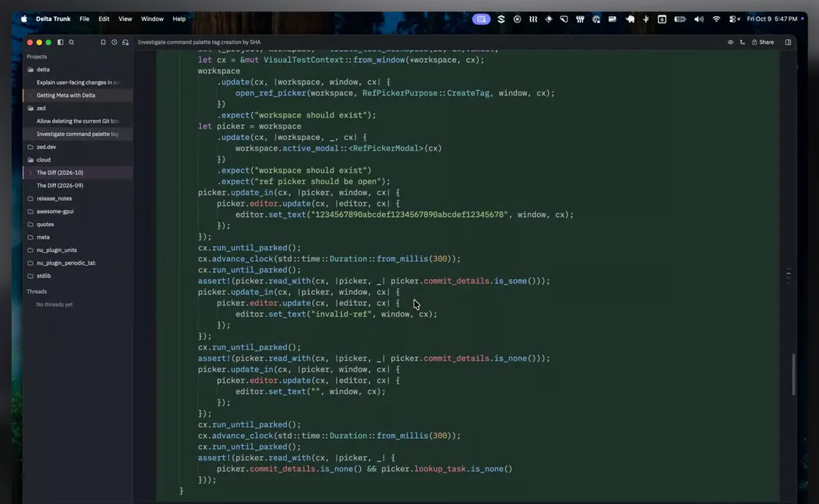Click the diff markers in the editor gutter
The width and height of the screenshot is (819, 504).
point(788,274)
